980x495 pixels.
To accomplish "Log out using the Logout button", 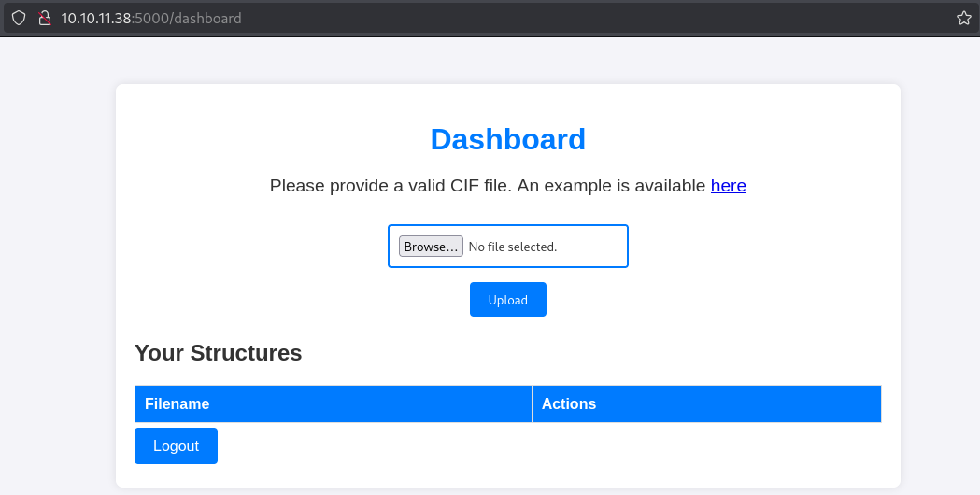I will (x=176, y=446).
